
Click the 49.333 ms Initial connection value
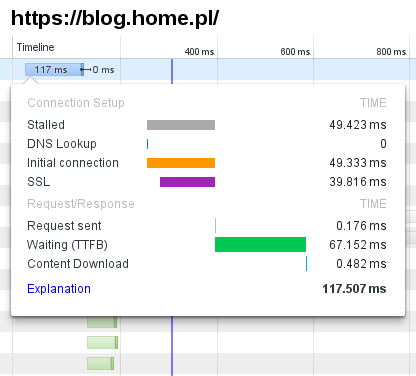tap(358, 163)
